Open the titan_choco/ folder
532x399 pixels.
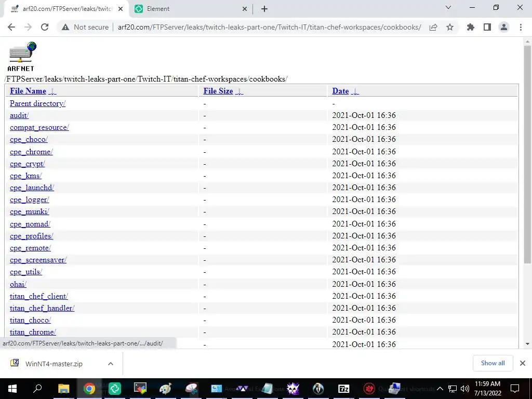pyautogui.click(x=30, y=320)
